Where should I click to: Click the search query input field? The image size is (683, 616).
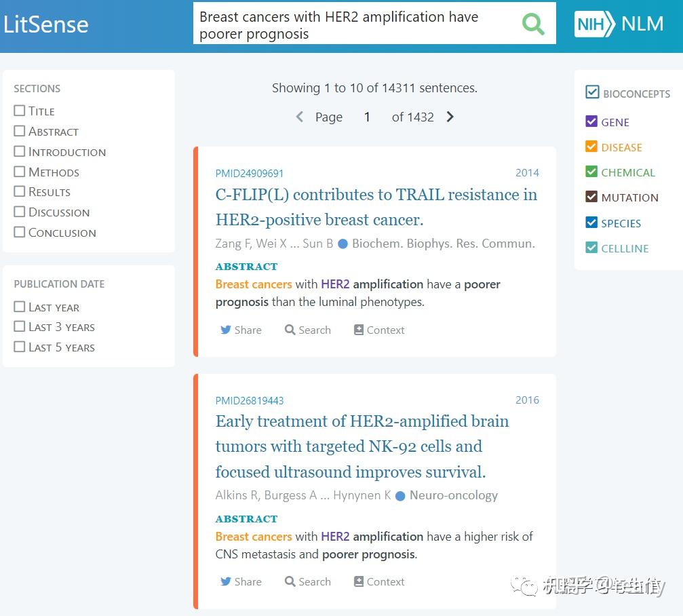353,25
